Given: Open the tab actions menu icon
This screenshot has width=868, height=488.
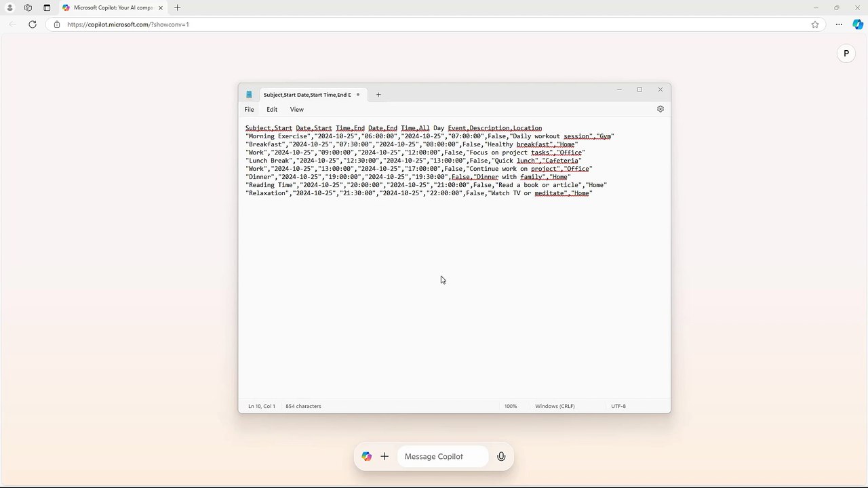Looking at the screenshot, I should (47, 7).
